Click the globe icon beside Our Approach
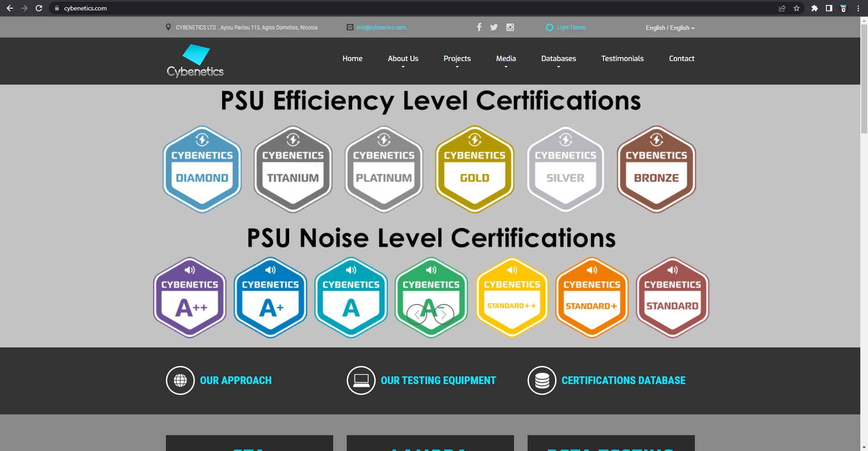This screenshot has height=451, width=868. point(180,380)
